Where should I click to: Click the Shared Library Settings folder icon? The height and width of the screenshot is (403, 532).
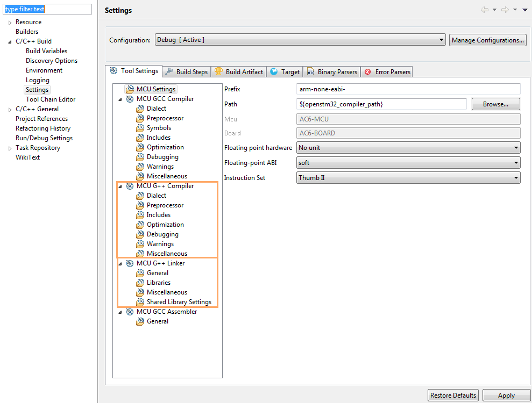(140, 302)
